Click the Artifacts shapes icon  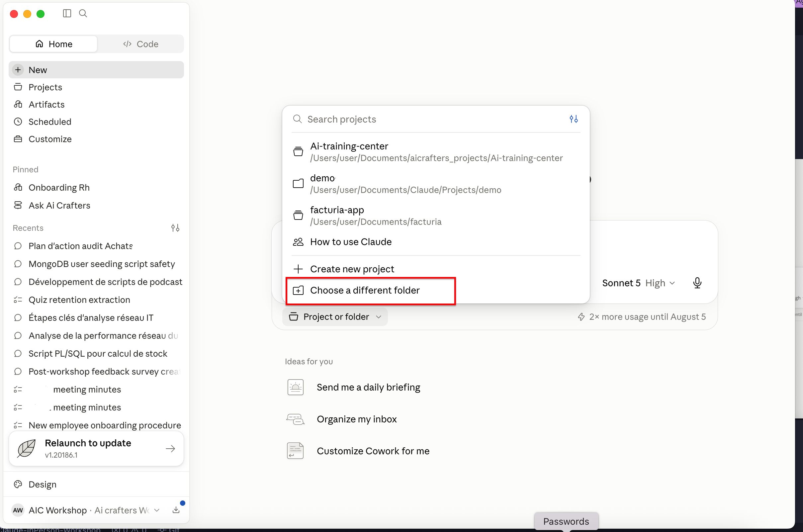click(18, 105)
